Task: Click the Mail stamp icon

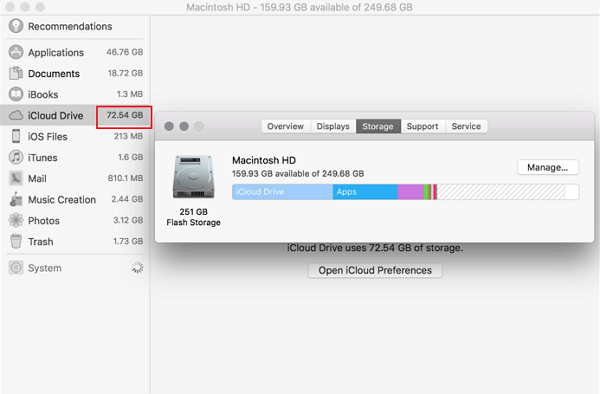Action: click(16, 178)
